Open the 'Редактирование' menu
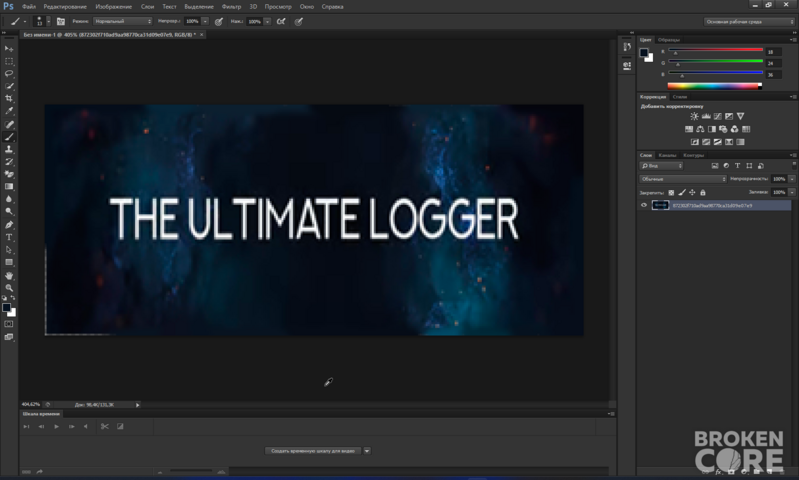 65,7
